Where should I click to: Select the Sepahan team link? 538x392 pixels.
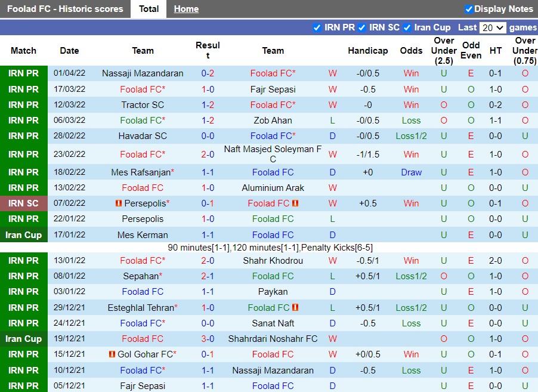pyautogui.click(x=141, y=276)
